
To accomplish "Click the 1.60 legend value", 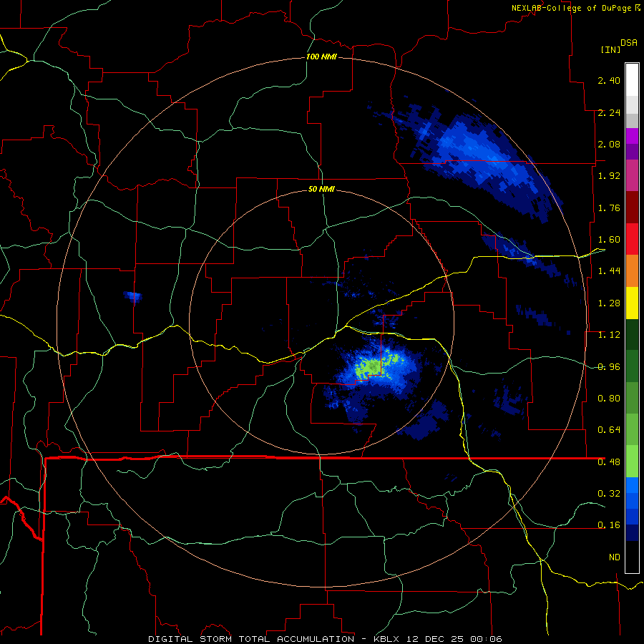I will coord(609,240).
